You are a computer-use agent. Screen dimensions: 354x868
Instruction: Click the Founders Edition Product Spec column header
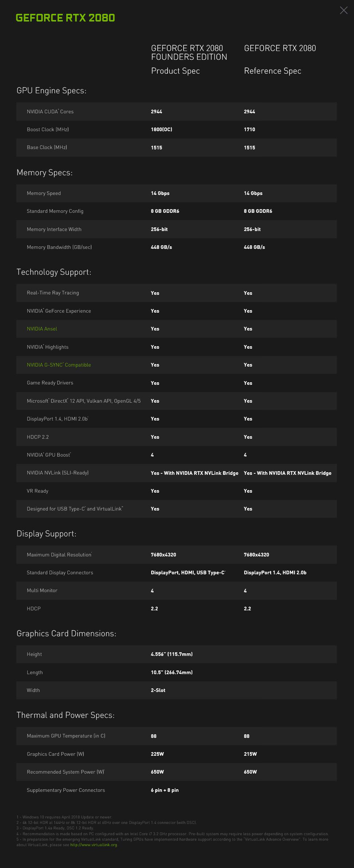(189, 59)
